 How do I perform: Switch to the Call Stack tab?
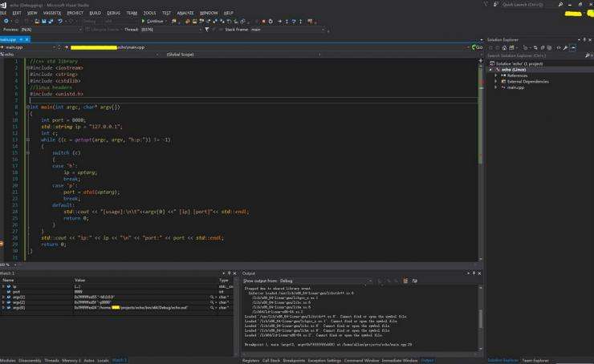coord(271,360)
